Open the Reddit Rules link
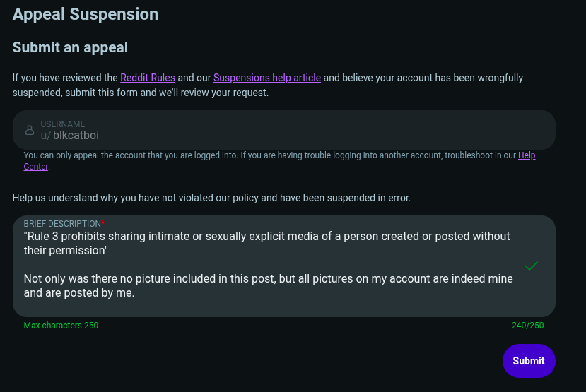The image size is (586, 392). coord(147,78)
